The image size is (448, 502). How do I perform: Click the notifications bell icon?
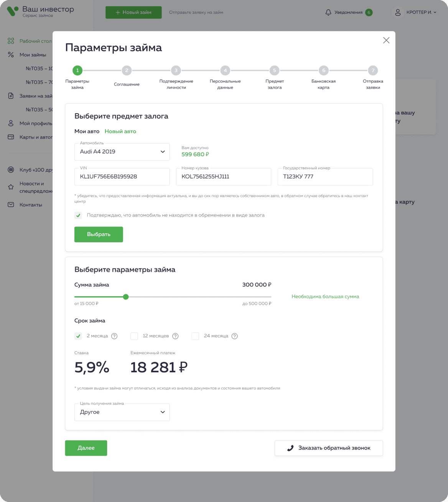(328, 12)
